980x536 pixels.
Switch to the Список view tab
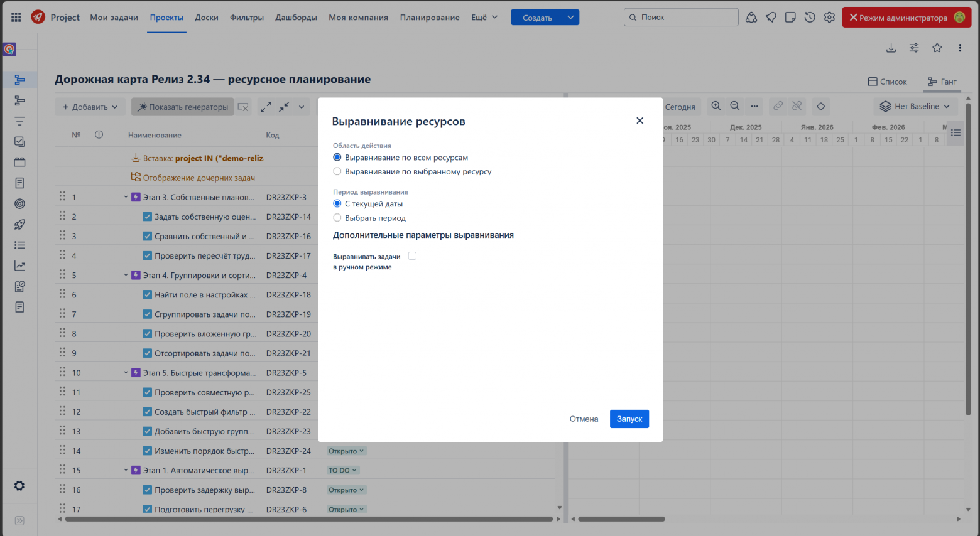point(887,82)
